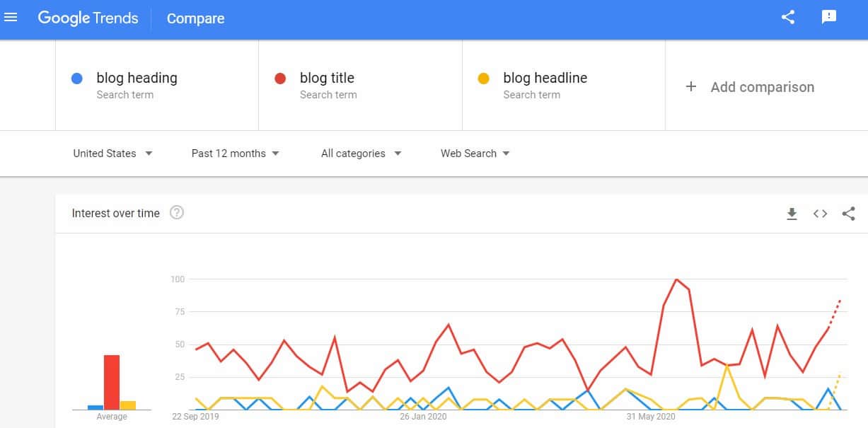The height and width of the screenshot is (428, 868).
Task: Click the share icon in header
Action: 788,18
